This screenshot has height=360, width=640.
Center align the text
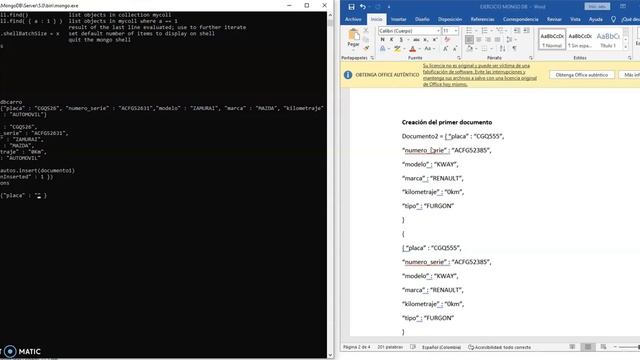click(x=479, y=40)
